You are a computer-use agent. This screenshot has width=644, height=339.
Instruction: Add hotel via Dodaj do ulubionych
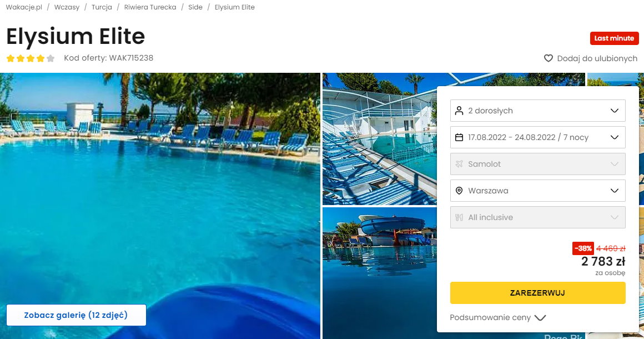pyautogui.click(x=591, y=58)
